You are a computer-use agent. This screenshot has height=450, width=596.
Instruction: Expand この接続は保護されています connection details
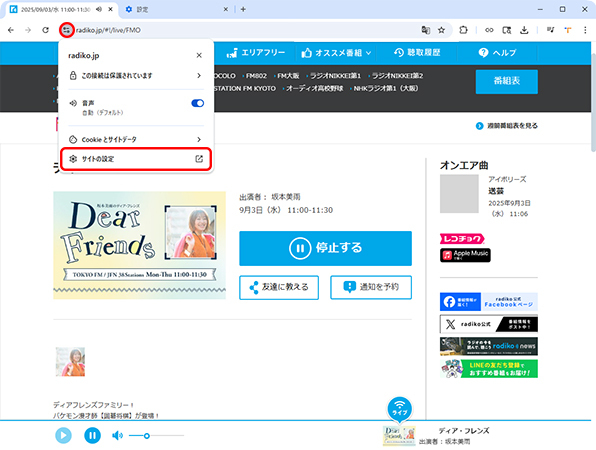pos(135,76)
